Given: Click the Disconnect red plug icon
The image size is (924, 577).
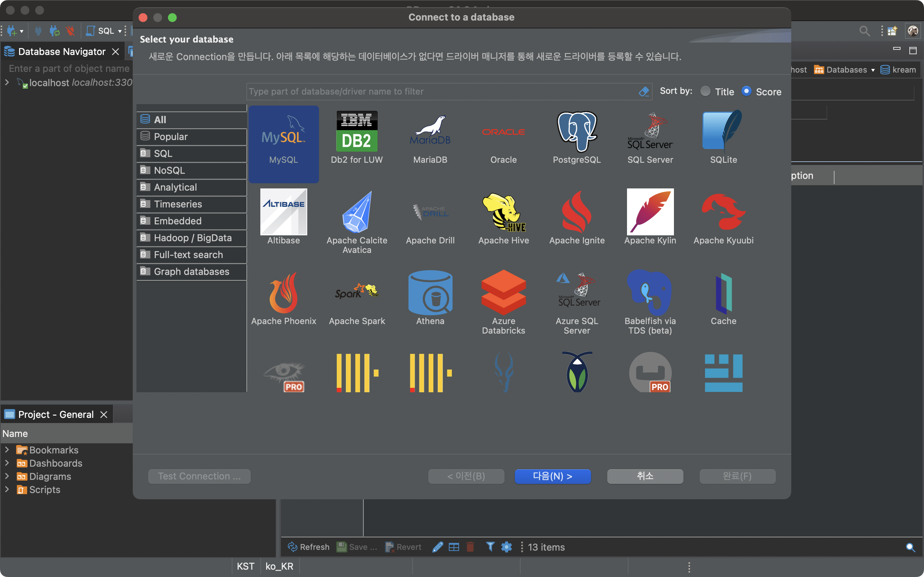Looking at the screenshot, I should (70, 30).
